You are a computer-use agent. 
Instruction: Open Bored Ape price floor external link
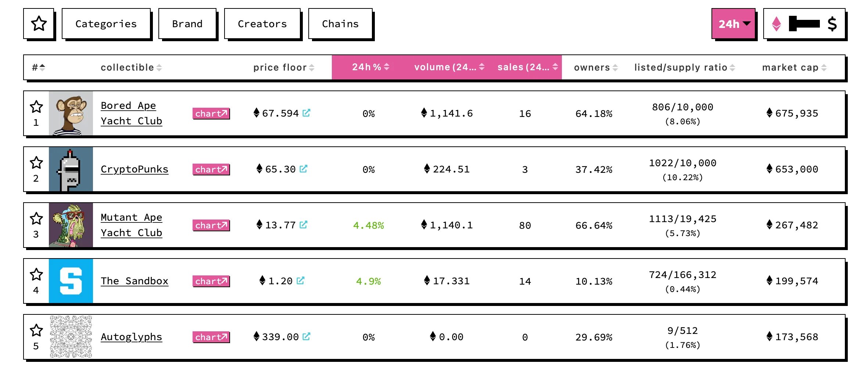tap(306, 113)
